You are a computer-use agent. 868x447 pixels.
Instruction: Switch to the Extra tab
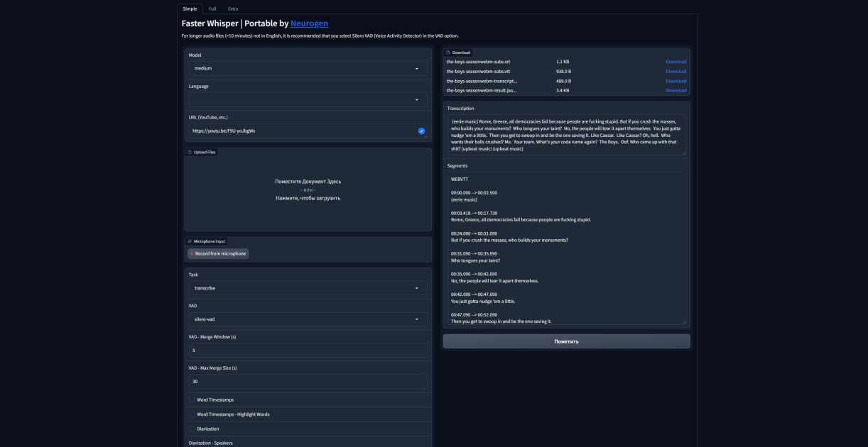pos(233,9)
